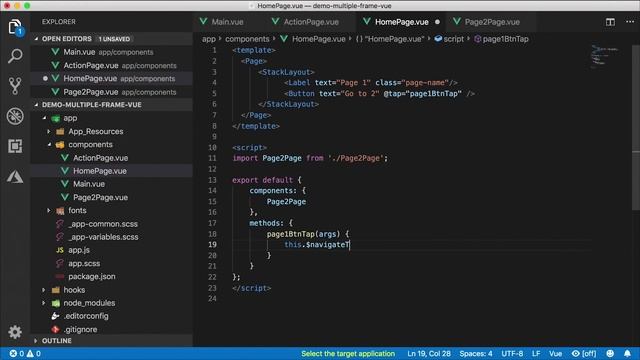
Task: Click the 'components' breadcrumb segment
Action: point(247,39)
